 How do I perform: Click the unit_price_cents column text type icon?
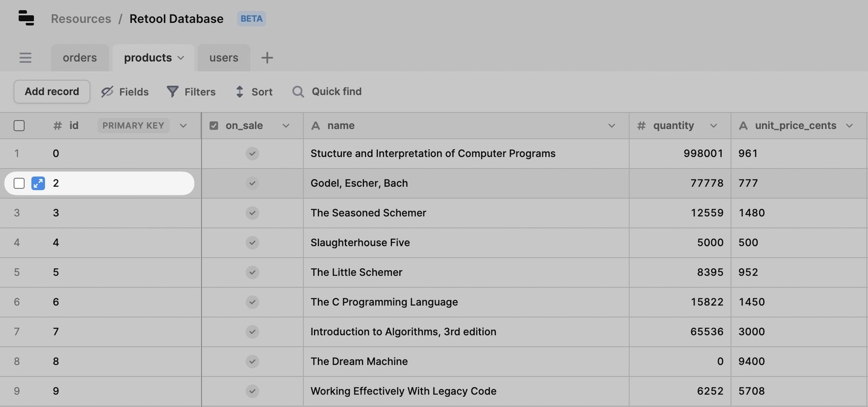(743, 126)
